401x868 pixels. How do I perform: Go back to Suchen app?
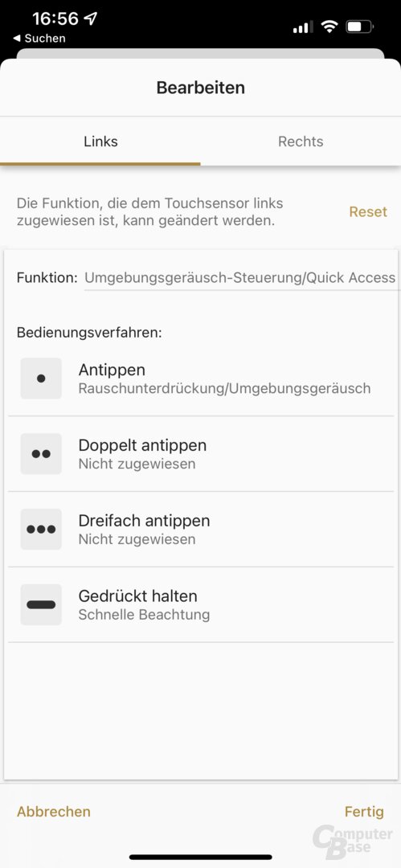pyautogui.click(x=39, y=39)
